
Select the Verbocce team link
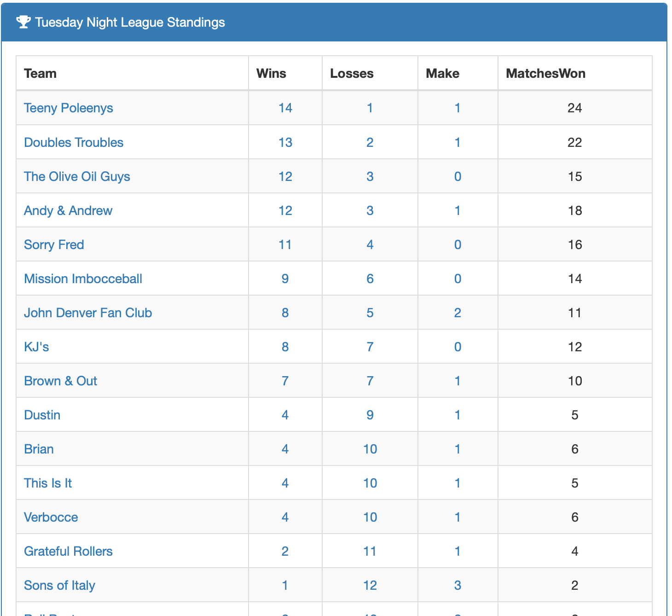(51, 517)
